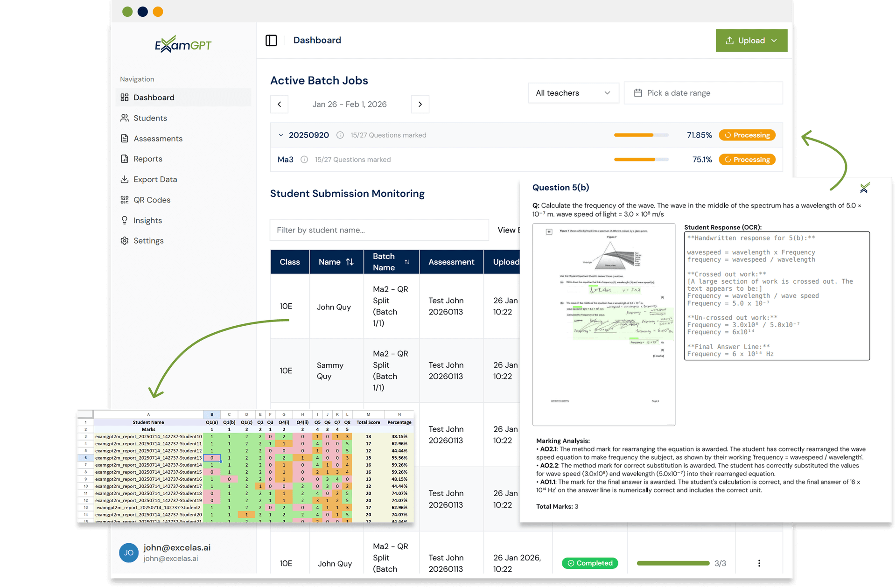Click the info icon next to Ma3
The width and height of the screenshot is (896, 588).
(x=304, y=160)
